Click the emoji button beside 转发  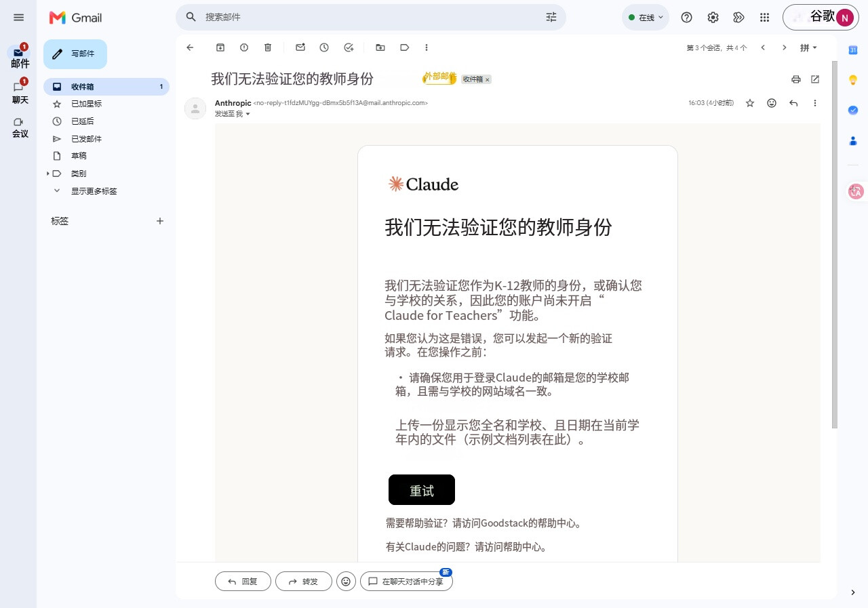[x=346, y=582]
